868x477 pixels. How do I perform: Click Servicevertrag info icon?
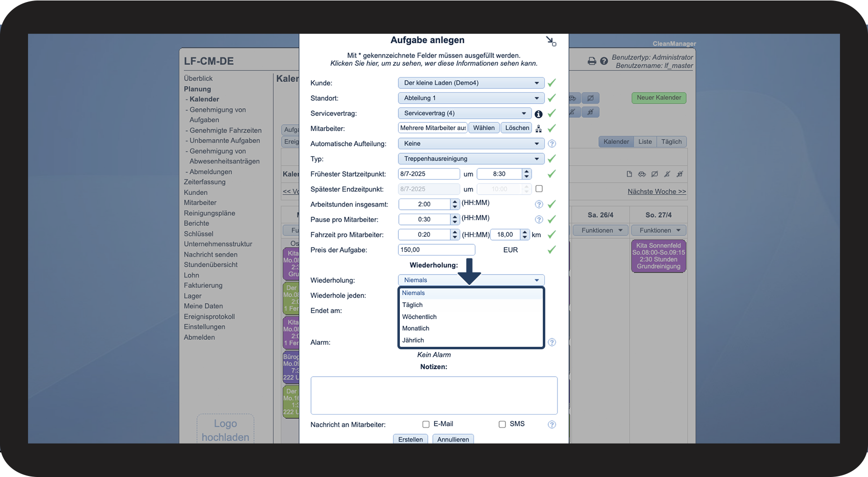click(x=538, y=114)
